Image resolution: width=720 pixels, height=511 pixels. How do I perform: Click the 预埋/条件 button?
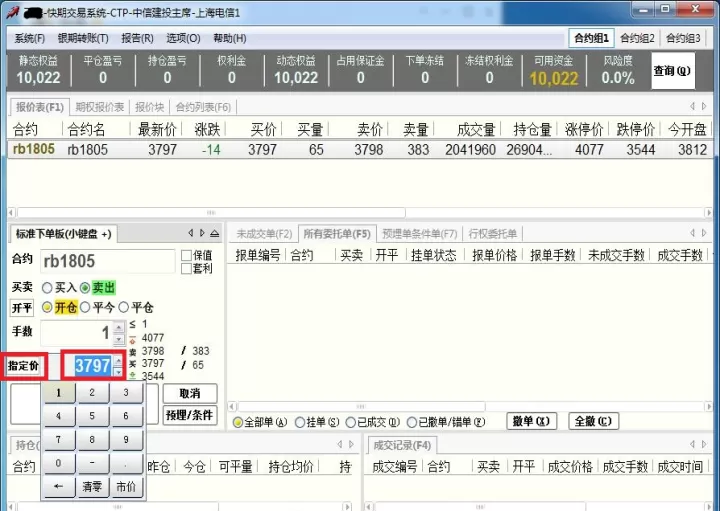click(x=190, y=415)
